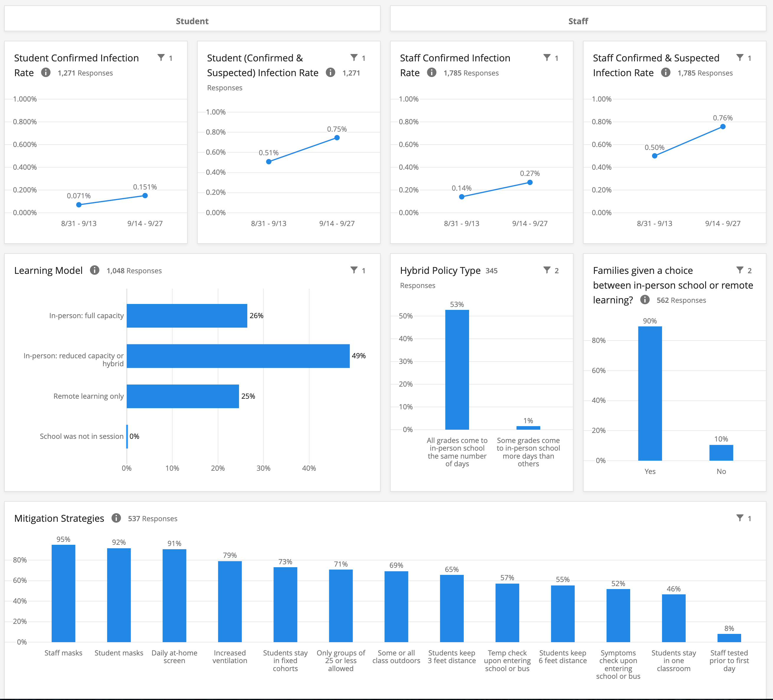The image size is (773, 700).
Task: Open the filters on the family choice chart
Action: [x=740, y=270]
